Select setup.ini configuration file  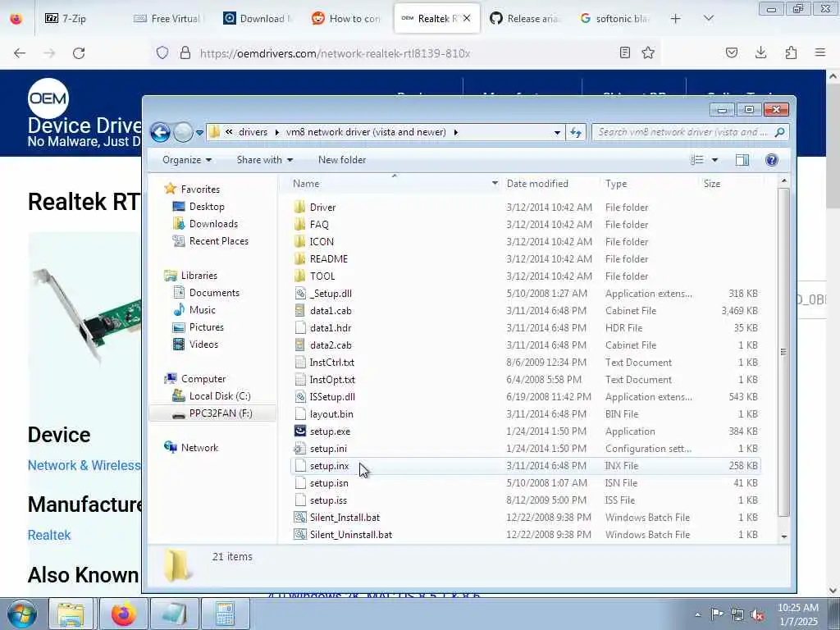point(328,449)
